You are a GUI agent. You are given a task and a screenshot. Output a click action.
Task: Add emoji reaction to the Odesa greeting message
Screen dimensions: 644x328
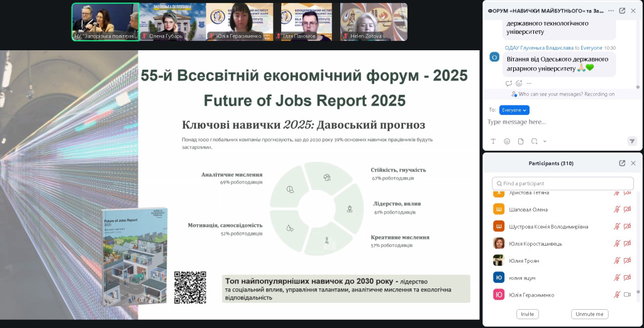click(x=519, y=83)
